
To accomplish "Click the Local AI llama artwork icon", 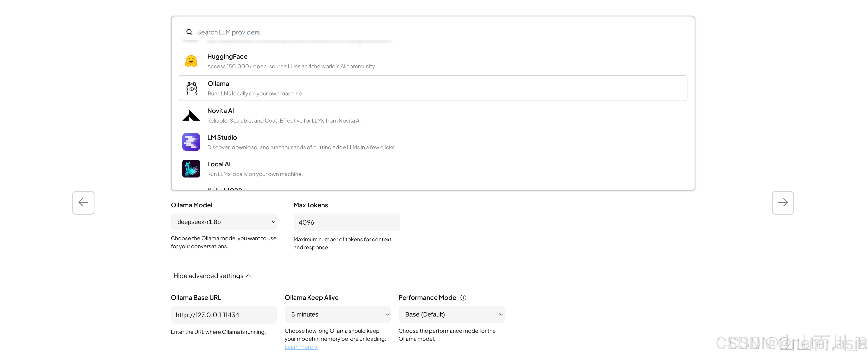I will 191,169.
